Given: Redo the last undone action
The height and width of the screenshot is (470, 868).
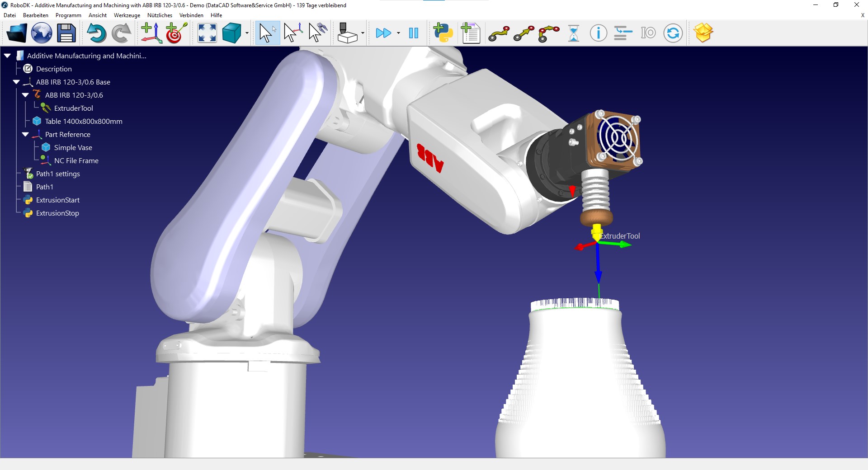Looking at the screenshot, I should point(121,33).
